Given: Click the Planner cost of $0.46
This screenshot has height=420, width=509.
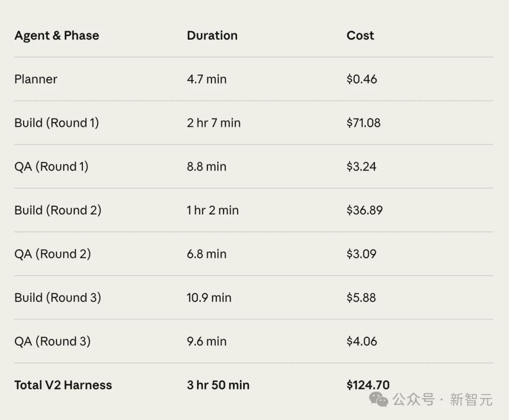Looking at the screenshot, I should click(x=361, y=79).
